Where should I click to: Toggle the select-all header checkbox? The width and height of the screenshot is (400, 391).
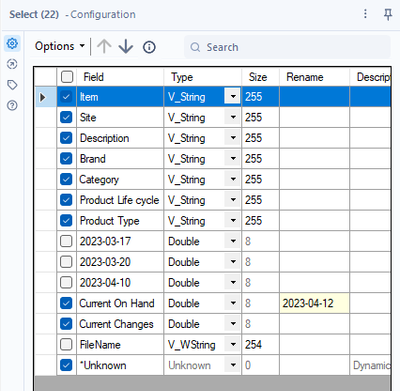67,77
